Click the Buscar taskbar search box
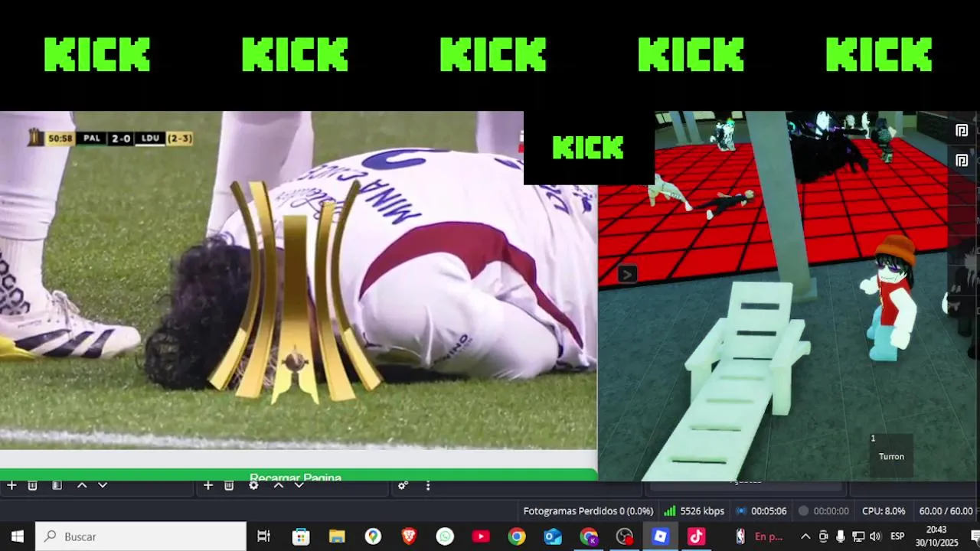980x551 pixels. click(x=141, y=536)
